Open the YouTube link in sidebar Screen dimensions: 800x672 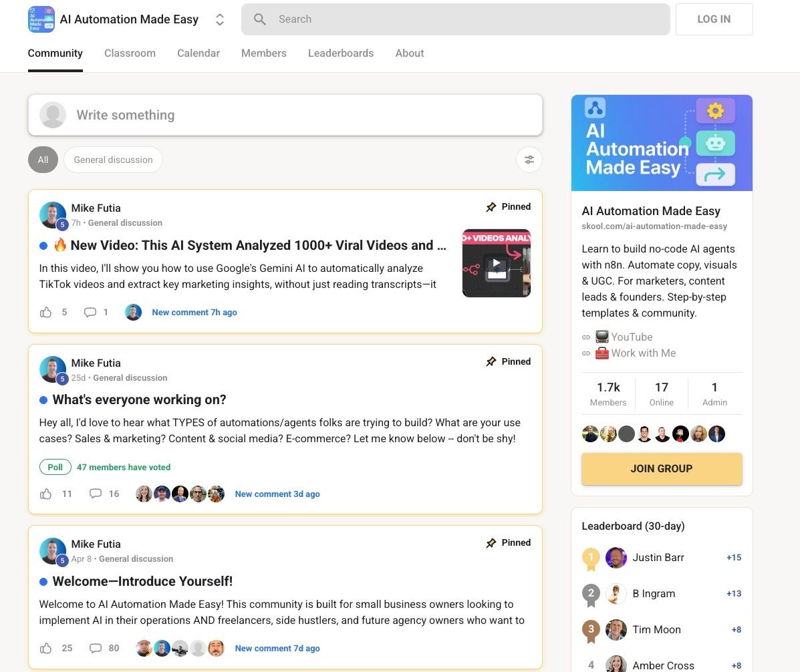click(x=632, y=337)
